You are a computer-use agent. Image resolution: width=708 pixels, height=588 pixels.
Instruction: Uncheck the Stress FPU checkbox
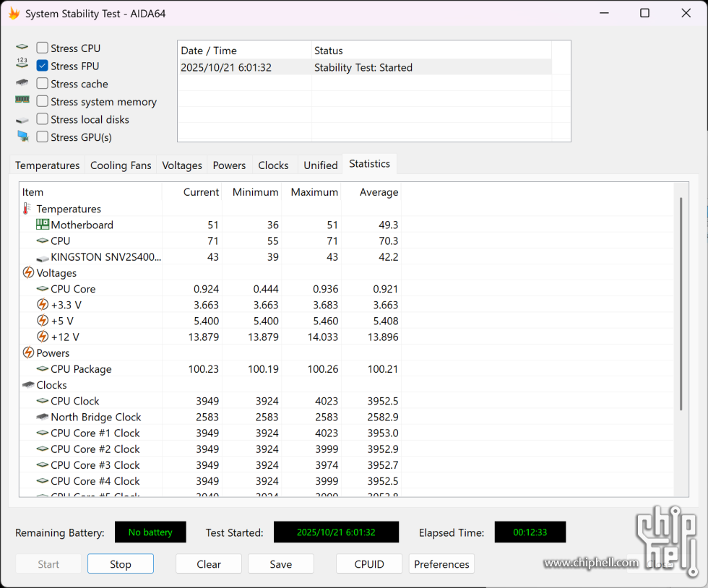coord(43,66)
